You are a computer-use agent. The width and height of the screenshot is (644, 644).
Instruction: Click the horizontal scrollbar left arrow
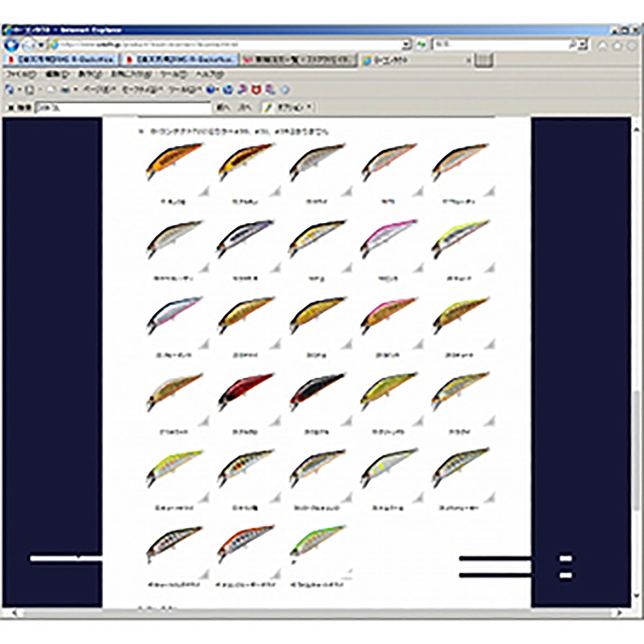click(14, 613)
